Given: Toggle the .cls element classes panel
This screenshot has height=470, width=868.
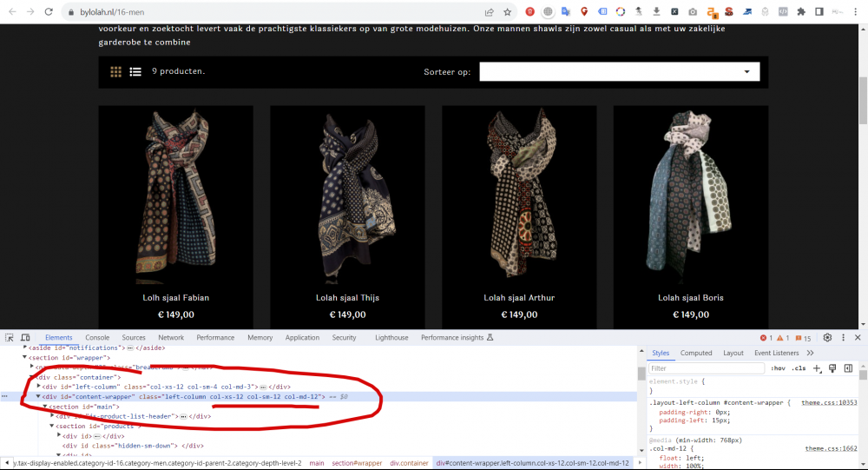Looking at the screenshot, I should (x=799, y=368).
